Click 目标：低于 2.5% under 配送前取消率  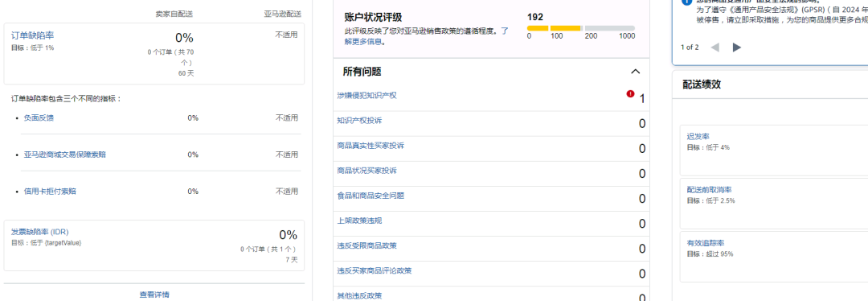click(x=710, y=200)
